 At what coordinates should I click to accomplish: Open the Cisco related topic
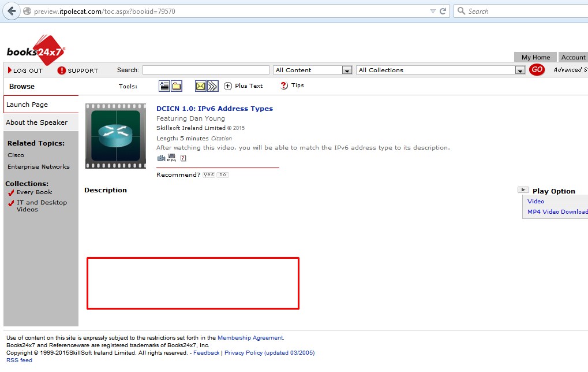(x=16, y=155)
